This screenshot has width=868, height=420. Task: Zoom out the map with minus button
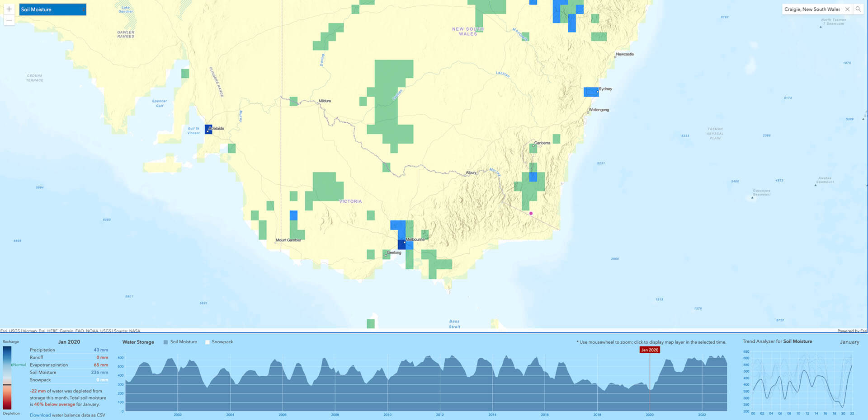tap(9, 20)
